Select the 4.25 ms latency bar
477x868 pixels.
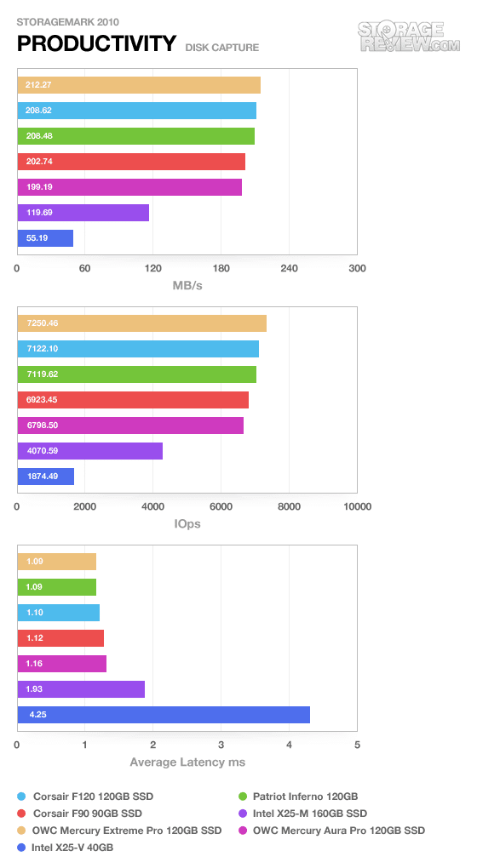(x=164, y=715)
